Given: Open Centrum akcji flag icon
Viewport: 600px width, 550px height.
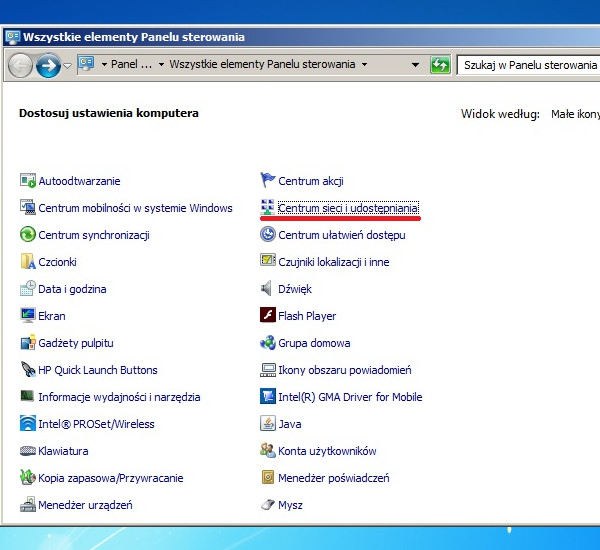Looking at the screenshot, I should click(x=268, y=181).
